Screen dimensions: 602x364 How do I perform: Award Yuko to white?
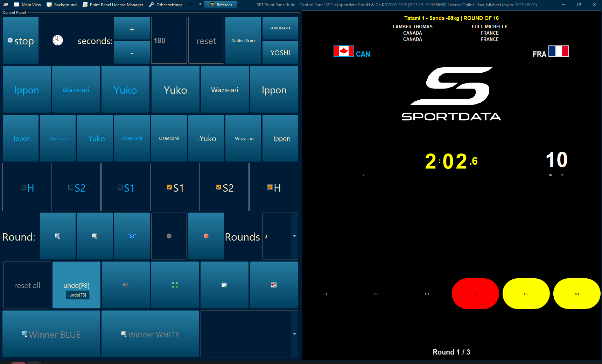click(175, 89)
